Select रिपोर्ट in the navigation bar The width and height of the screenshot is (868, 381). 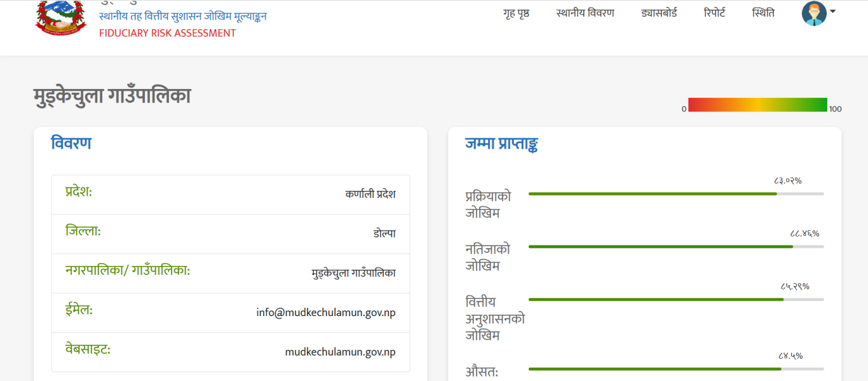(x=714, y=13)
